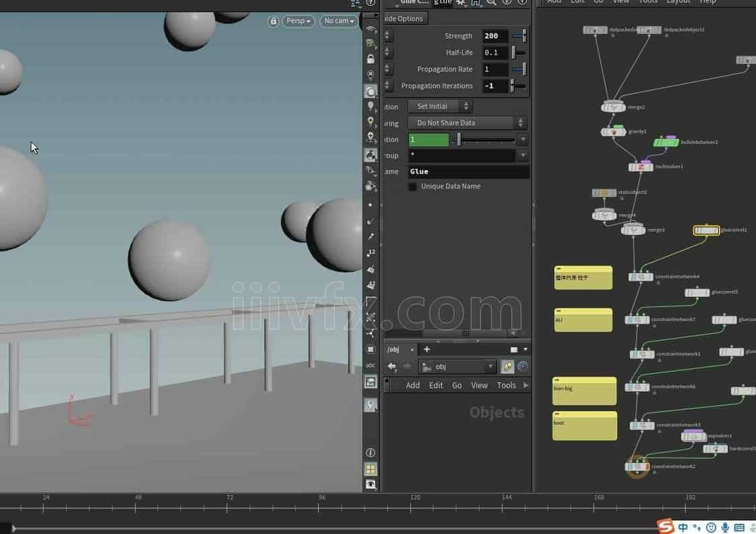The width and height of the screenshot is (756, 534).
Task: Open the Go menu in /obj pane
Action: click(x=457, y=386)
